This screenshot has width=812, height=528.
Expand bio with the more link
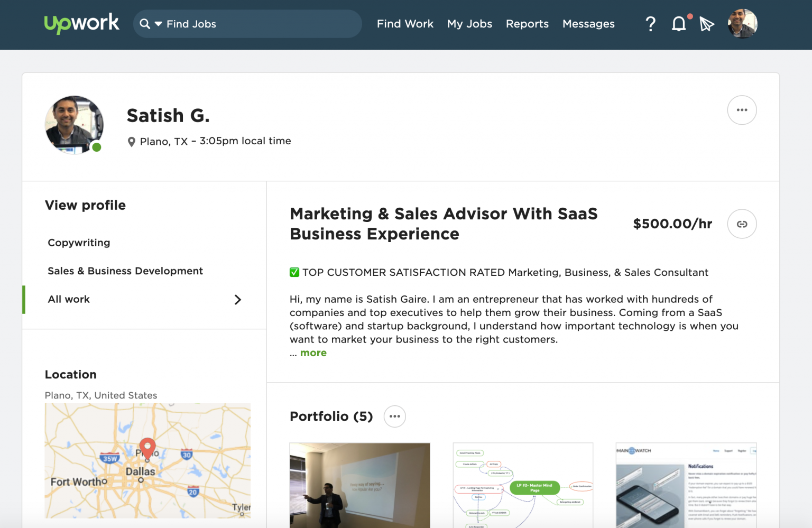coord(313,353)
